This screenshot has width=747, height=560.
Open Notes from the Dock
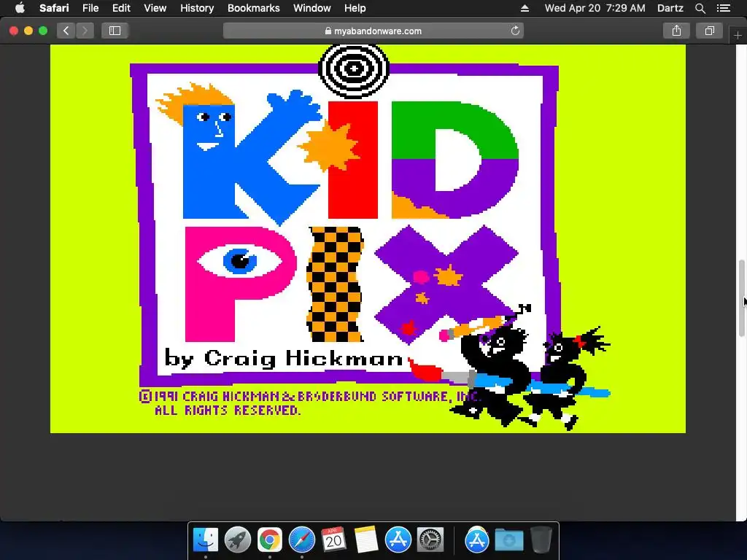pyautogui.click(x=366, y=540)
